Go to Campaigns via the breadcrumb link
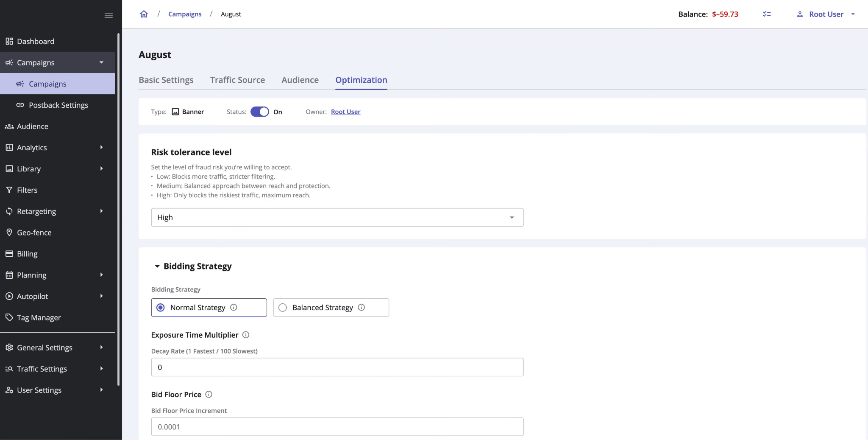Screen dimensions: 868x440 [x=184, y=14]
